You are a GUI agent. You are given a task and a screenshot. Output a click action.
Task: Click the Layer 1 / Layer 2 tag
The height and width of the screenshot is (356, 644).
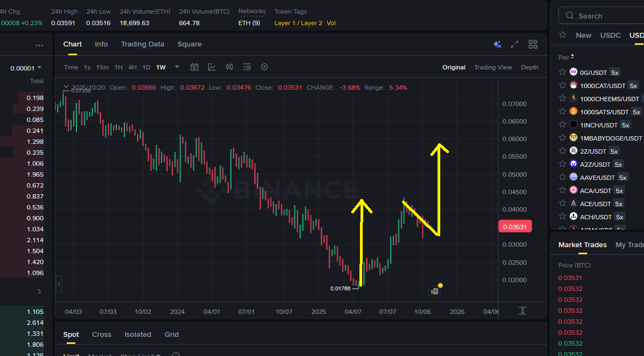pos(298,23)
